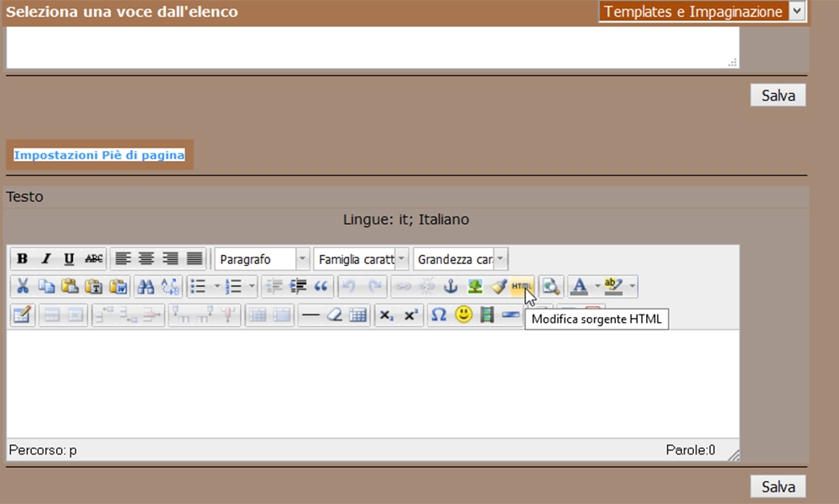Click the decrease indent outdent icon
The height and width of the screenshot is (504, 839).
click(274, 286)
